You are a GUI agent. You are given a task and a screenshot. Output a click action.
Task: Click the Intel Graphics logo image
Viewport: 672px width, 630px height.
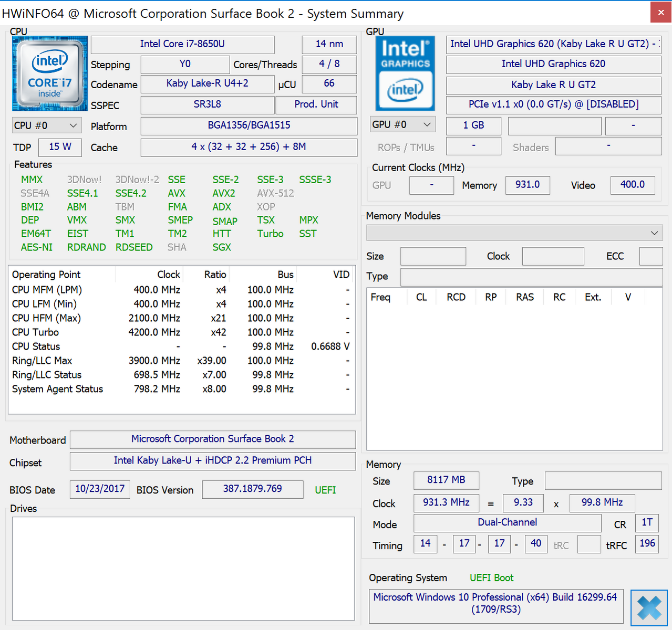point(405,73)
